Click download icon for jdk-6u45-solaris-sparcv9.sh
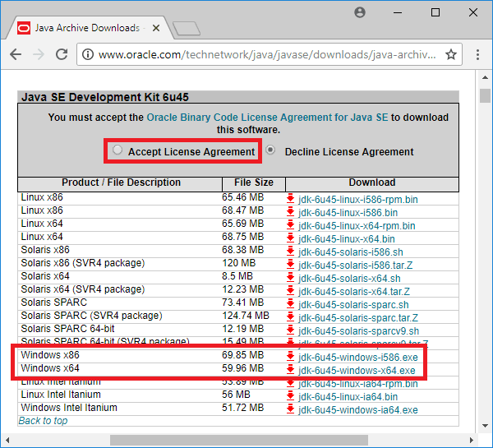This screenshot has height=448, width=493. [290, 330]
